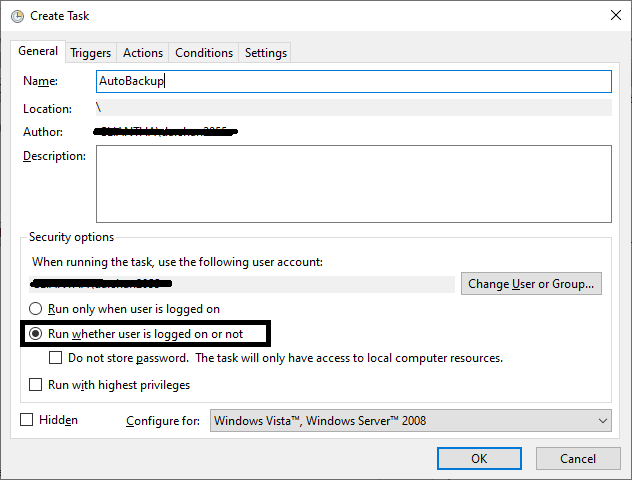Open the Configure for dropdown
The image size is (632, 480).
411,421
